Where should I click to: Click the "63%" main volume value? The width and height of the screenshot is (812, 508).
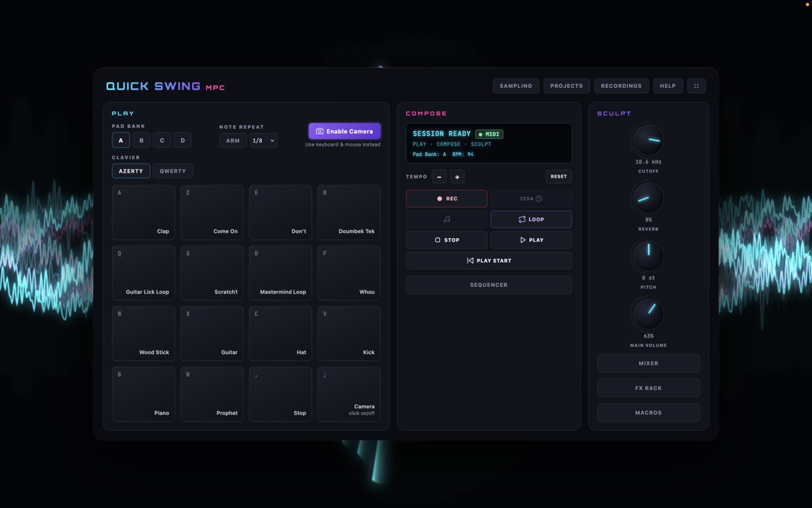[x=649, y=336]
